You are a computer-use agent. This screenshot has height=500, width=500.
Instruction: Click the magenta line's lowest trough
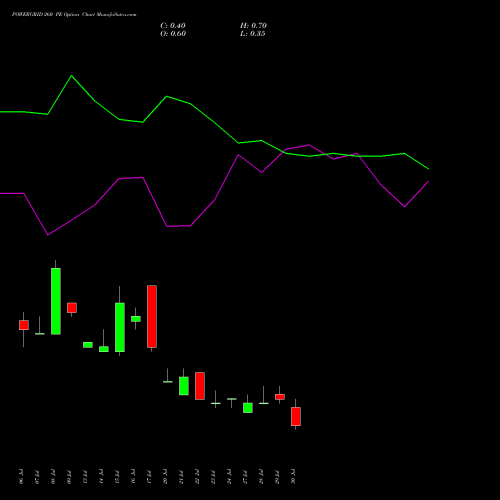click(x=48, y=235)
